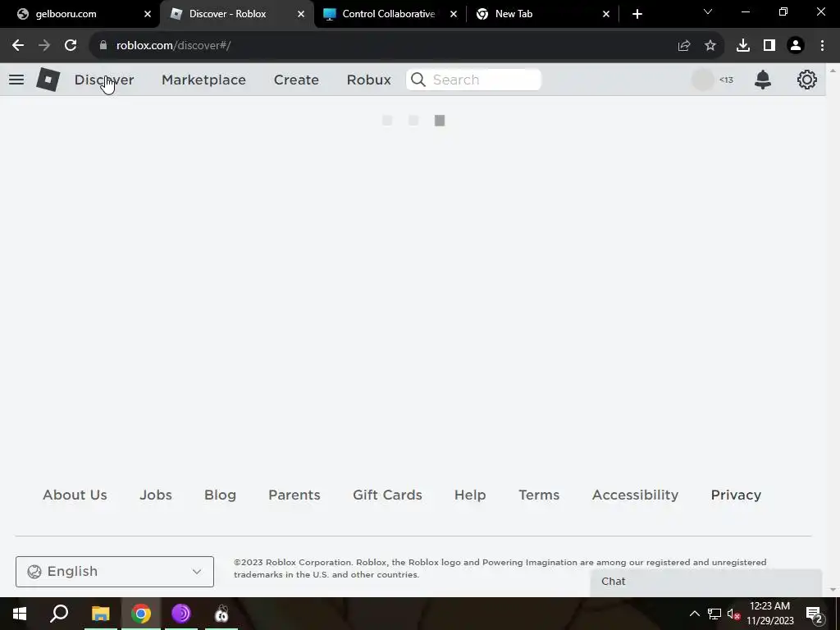The height and width of the screenshot is (630, 840).
Task: Click the user avatar circle
Action: tap(702, 80)
